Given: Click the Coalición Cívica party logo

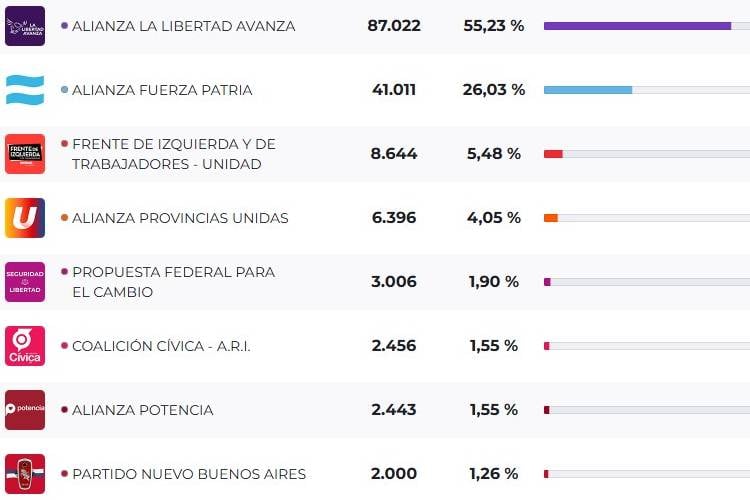Looking at the screenshot, I should [x=25, y=346].
